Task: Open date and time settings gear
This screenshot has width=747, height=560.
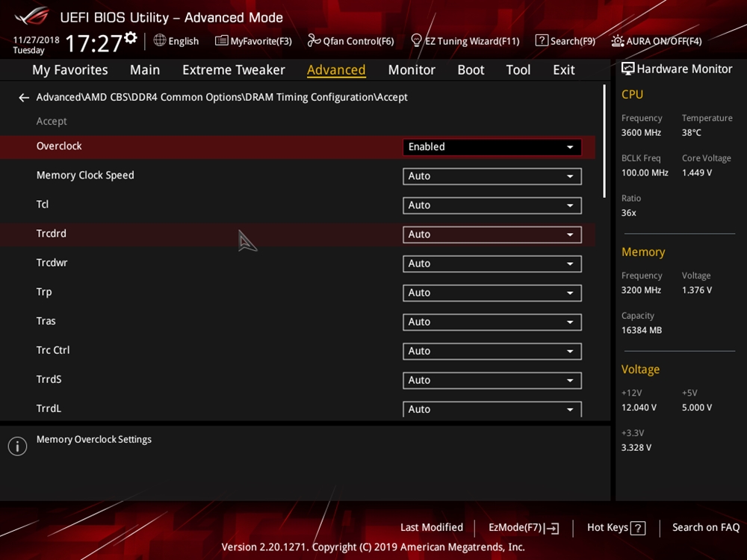Action: 131,37
